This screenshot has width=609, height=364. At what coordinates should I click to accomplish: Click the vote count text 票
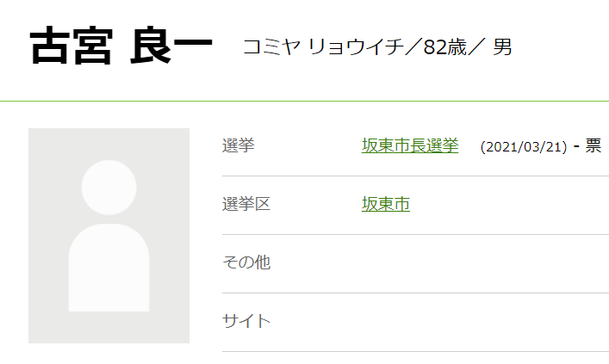593,146
